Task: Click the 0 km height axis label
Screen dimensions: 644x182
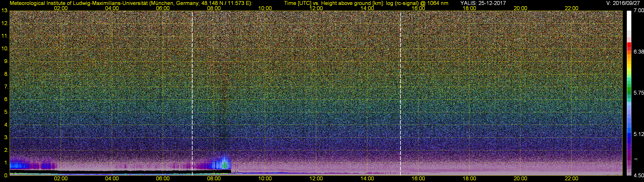Action: pos(6,176)
